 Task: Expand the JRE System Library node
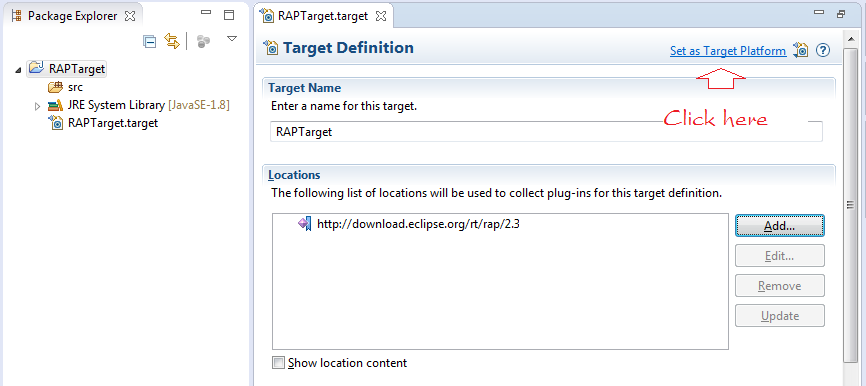tap(38, 105)
